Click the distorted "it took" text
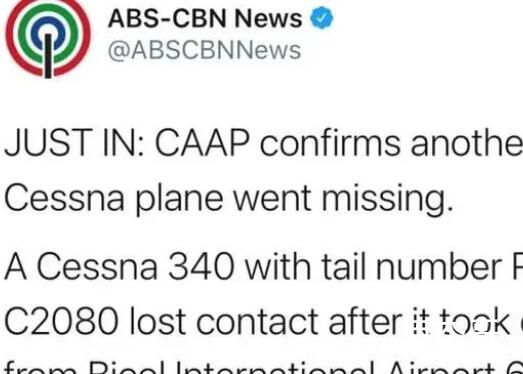Screen dimensions: 523x374 coord(462,322)
